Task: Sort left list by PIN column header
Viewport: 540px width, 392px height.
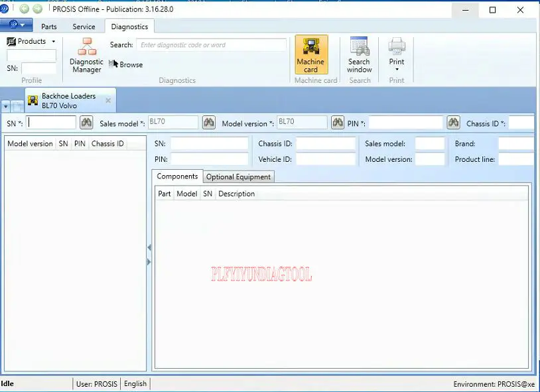Action: click(80, 144)
